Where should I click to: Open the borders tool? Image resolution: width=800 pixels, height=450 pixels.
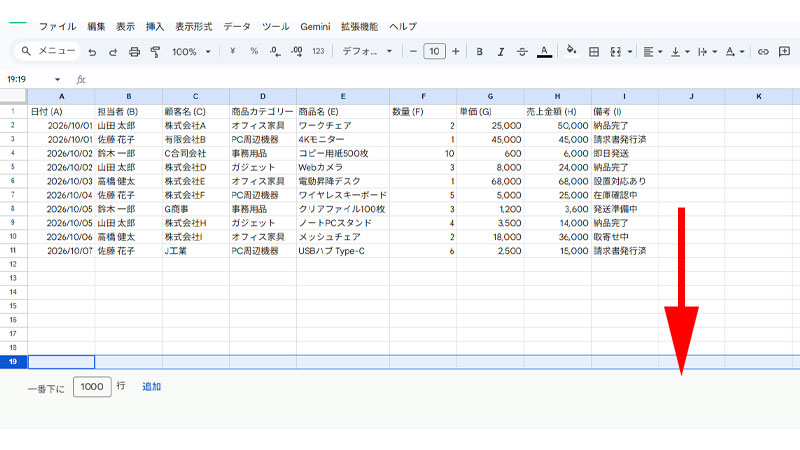pyautogui.click(x=593, y=52)
